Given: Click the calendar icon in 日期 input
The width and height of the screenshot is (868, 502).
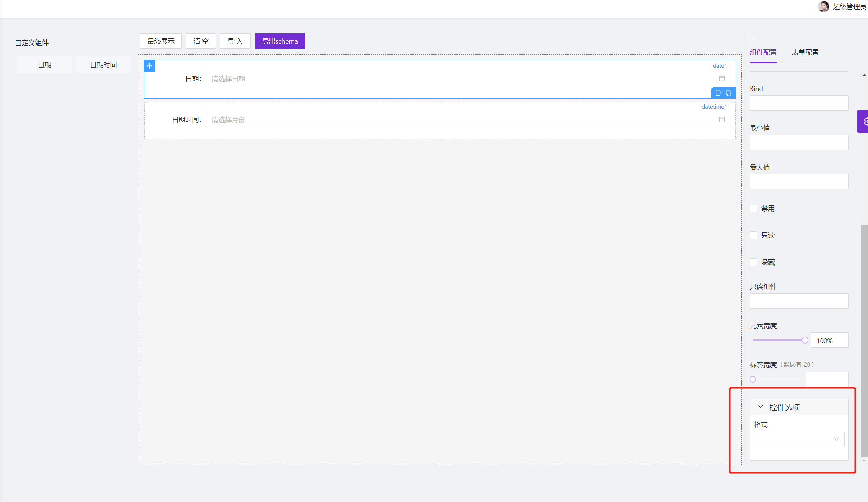Looking at the screenshot, I should pos(722,78).
